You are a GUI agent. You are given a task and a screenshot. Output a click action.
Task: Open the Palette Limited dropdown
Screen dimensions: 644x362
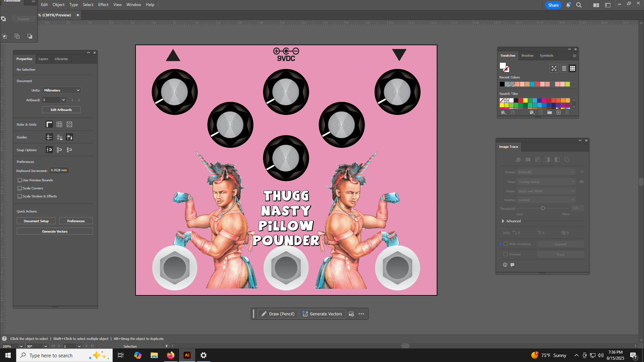[x=546, y=200]
